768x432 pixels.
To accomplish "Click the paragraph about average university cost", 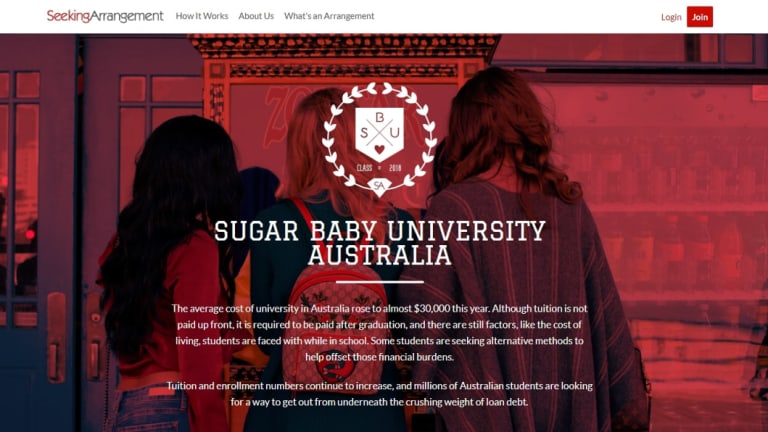I will click(x=380, y=333).
